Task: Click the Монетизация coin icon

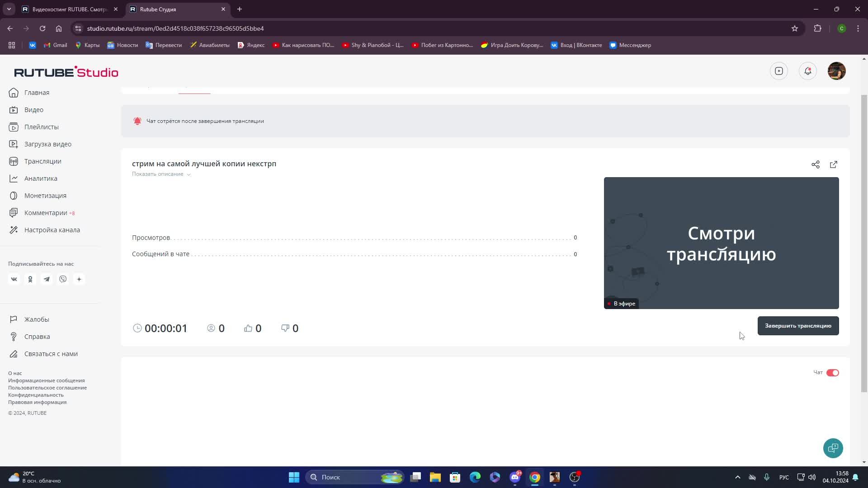Action: pyautogui.click(x=14, y=196)
